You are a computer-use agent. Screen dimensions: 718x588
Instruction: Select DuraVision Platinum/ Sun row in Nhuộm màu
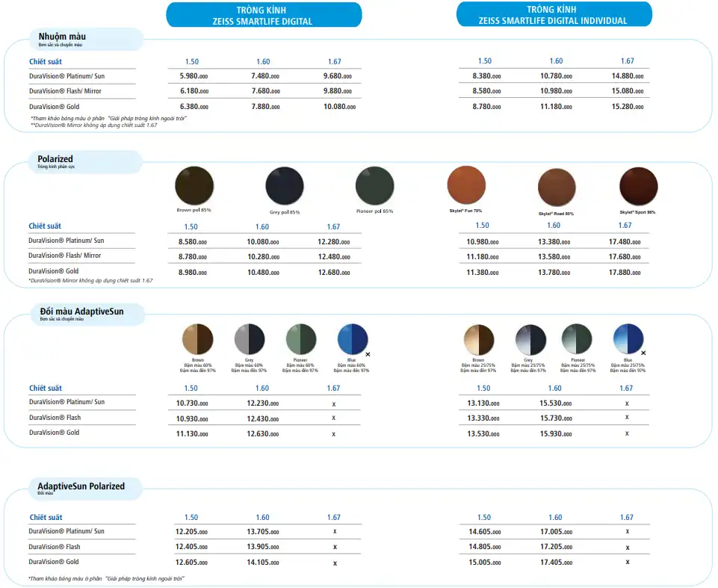[66, 76]
